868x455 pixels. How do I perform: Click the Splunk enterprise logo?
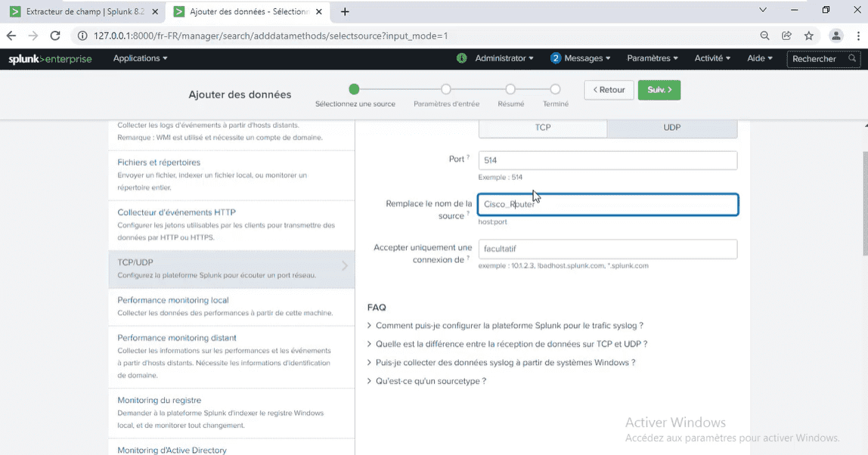click(x=50, y=59)
